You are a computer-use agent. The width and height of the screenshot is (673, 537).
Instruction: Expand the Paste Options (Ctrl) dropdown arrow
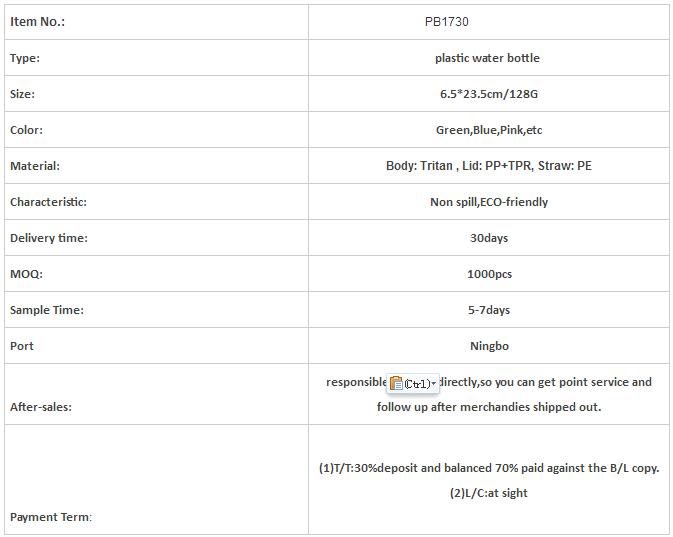click(434, 384)
